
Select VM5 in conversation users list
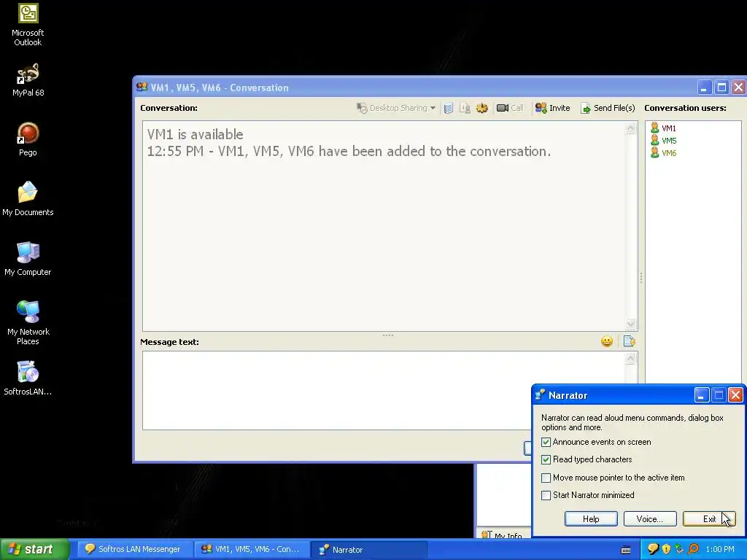tap(663, 141)
